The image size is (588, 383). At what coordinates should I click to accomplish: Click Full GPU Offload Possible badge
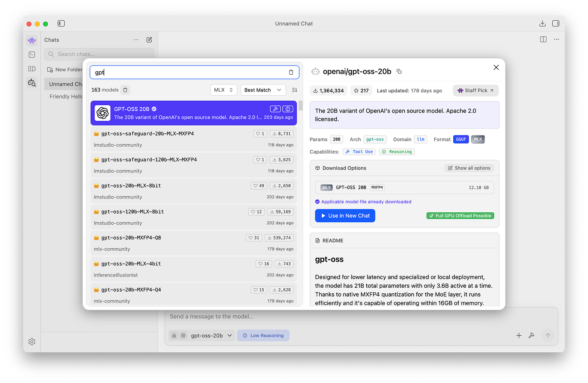[460, 216]
